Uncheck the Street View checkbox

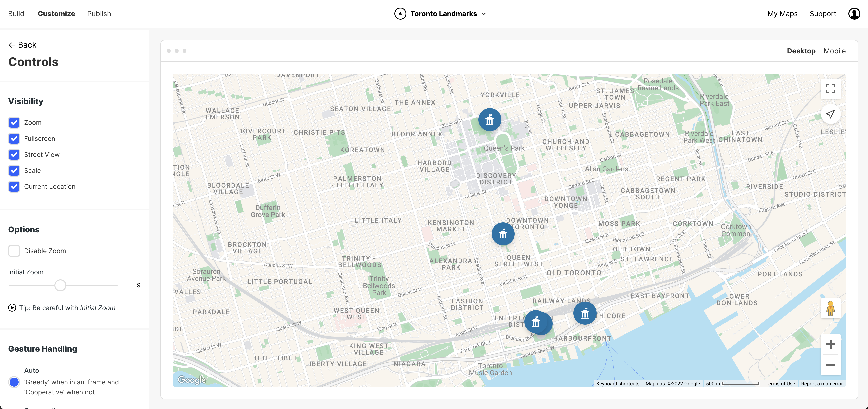(x=14, y=155)
